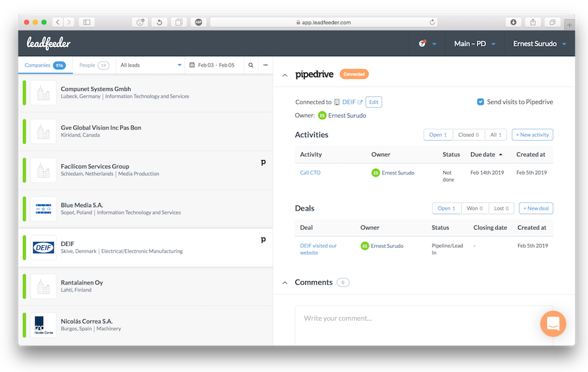Sort by Due date column arrow

[500, 155]
